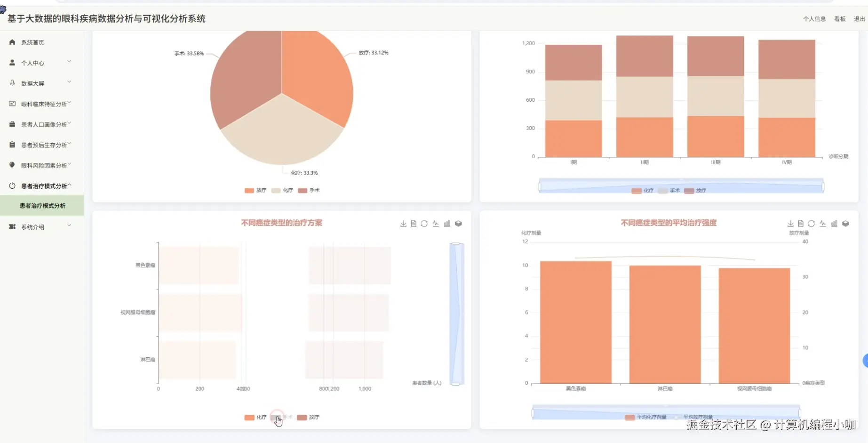Toggle 平均化疗剂量 legend item

coord(645,417)
